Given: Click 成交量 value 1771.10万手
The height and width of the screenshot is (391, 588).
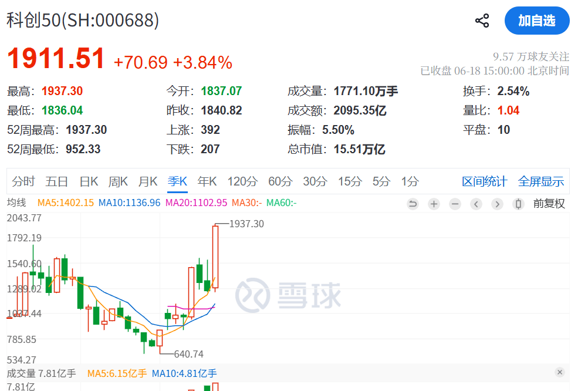Looking at the screenshot, I should [x=366, y=91].
